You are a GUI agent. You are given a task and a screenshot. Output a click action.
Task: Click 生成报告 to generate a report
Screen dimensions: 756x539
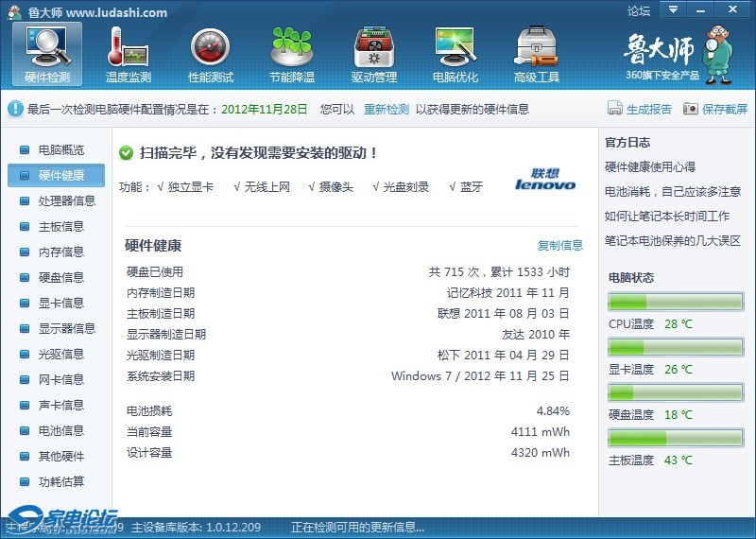click(615, 109)
